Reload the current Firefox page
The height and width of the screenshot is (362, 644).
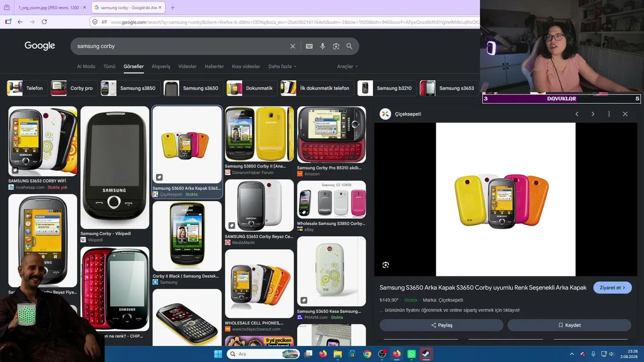tap(44, 22)
